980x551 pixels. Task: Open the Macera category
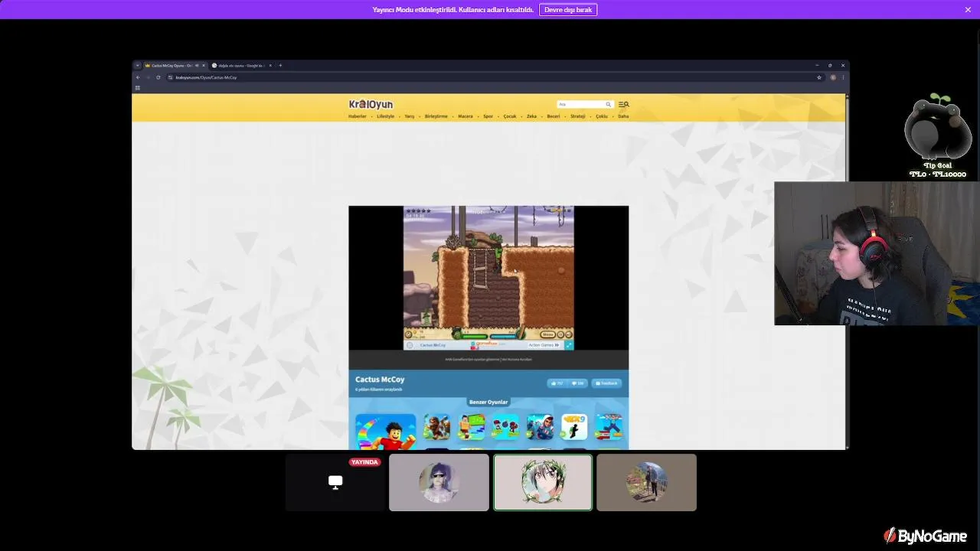pos(465,116)
